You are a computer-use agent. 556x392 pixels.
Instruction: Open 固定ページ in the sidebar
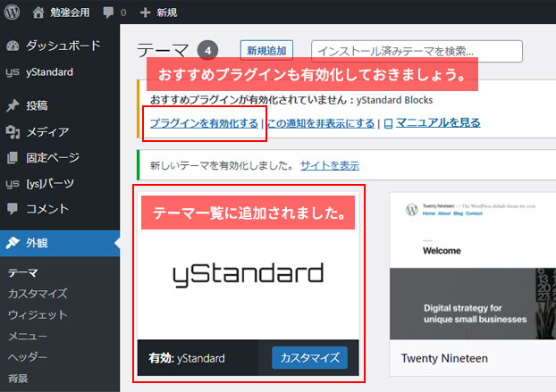click(x=53, y=157)
